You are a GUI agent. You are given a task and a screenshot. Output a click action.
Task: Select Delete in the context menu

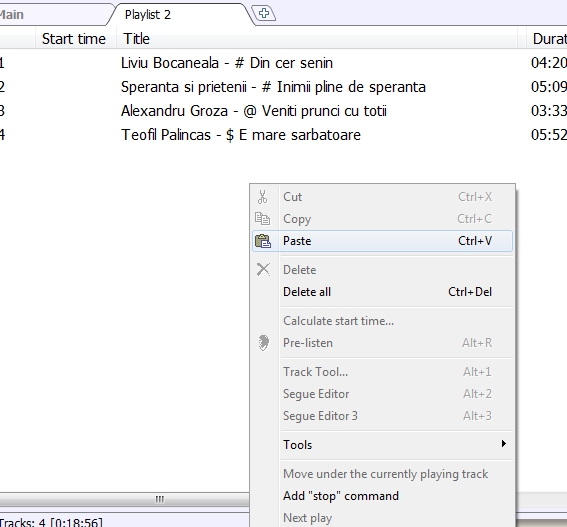[382, 270]
